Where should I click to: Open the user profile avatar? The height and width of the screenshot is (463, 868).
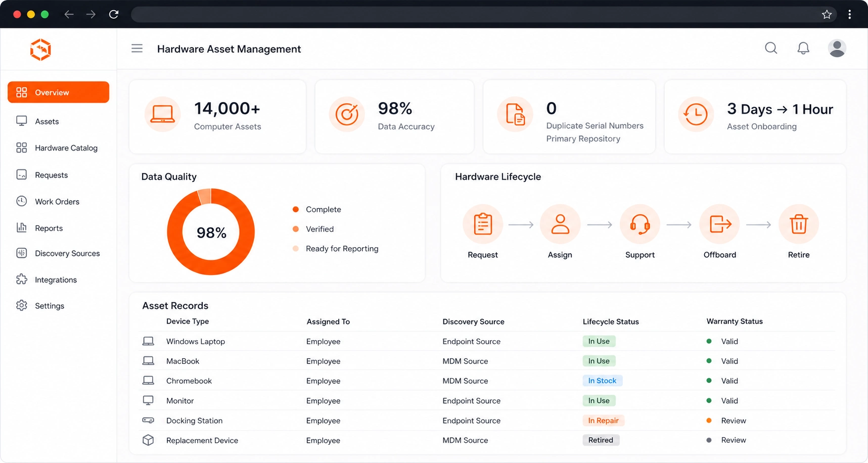coord(837,48)
